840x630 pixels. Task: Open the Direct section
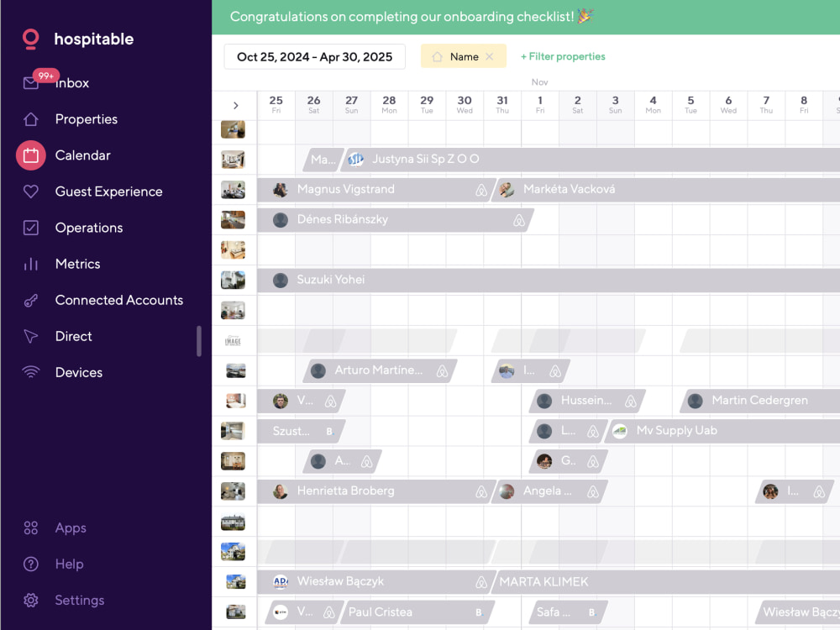click(x=73, y=336)
